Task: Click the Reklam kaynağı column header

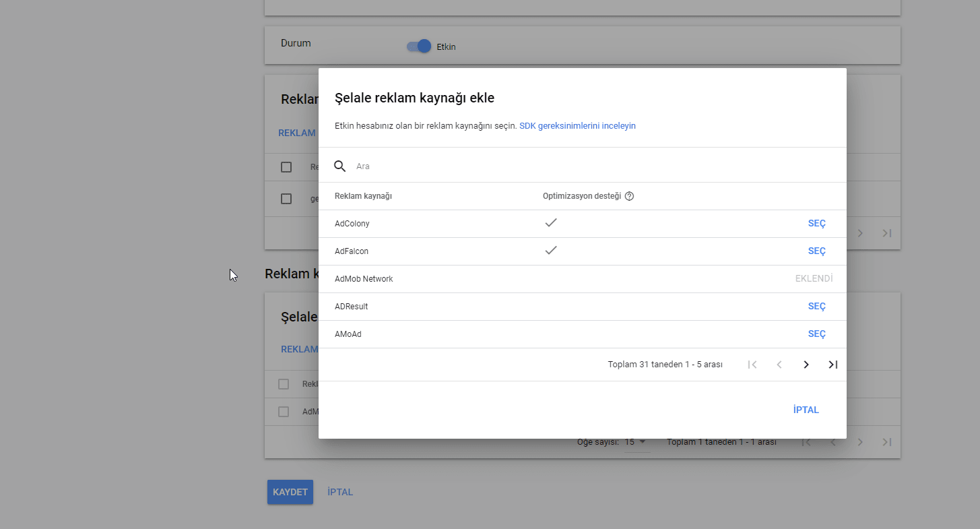Action: pyautogui.click(x=363, y=196)
